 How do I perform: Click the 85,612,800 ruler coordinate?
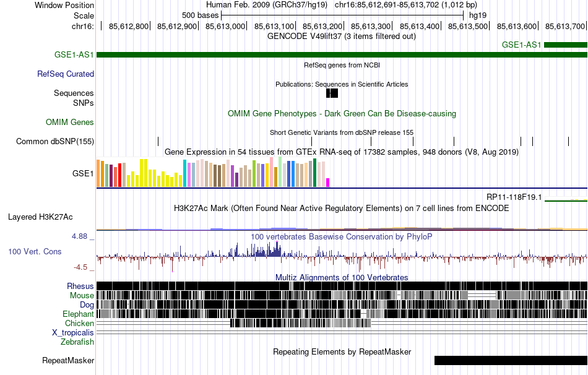point(129,26)
